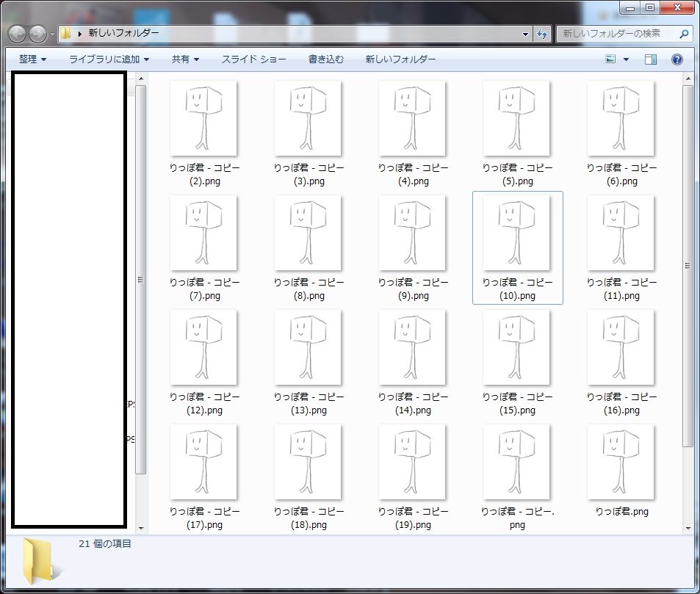This screenshot has height=594, width=700.
Task: Refresh the folder with the refresh icon
Action: point(542,34)
